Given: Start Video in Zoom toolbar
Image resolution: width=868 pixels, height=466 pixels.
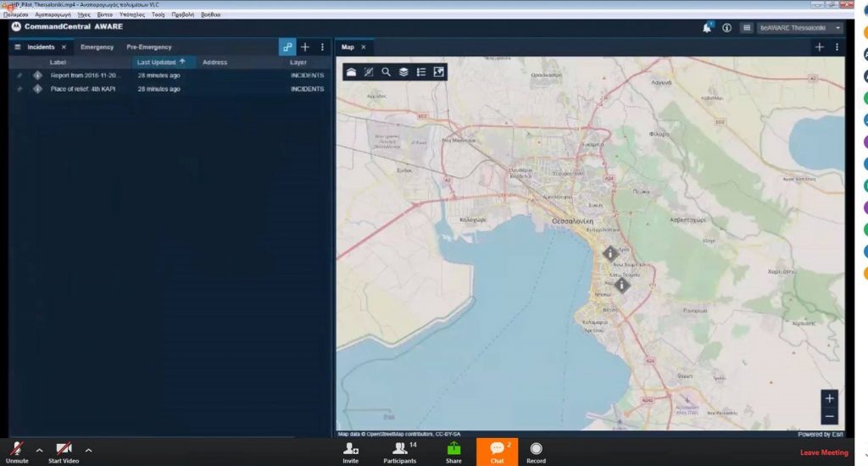Looking at the screenshot, I should [x=64, y=452].
